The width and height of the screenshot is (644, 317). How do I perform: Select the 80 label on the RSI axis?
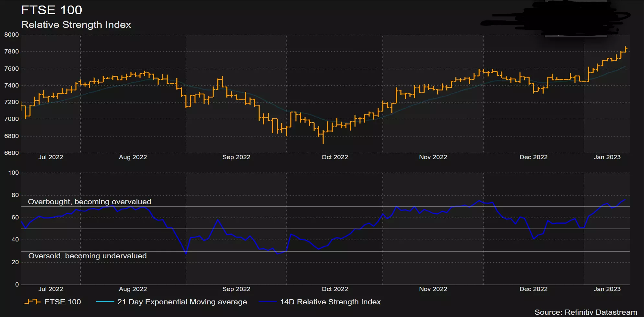(x=15, y=195)
